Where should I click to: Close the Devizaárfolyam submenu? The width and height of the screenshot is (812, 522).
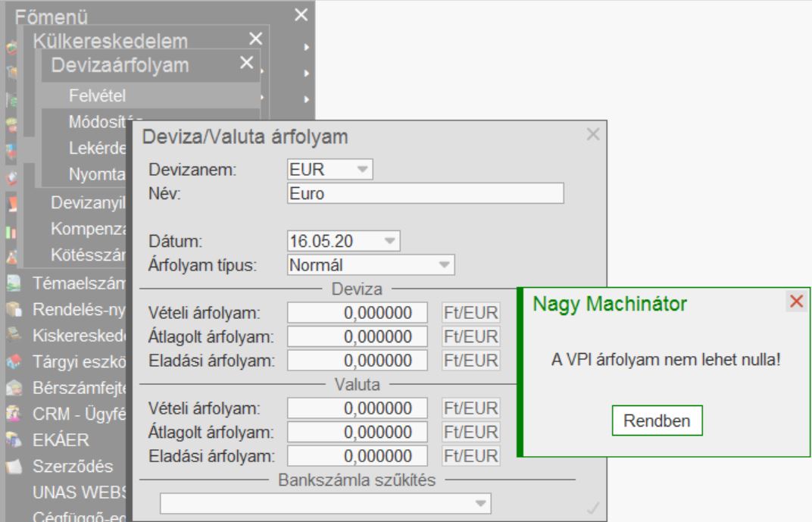246,63
